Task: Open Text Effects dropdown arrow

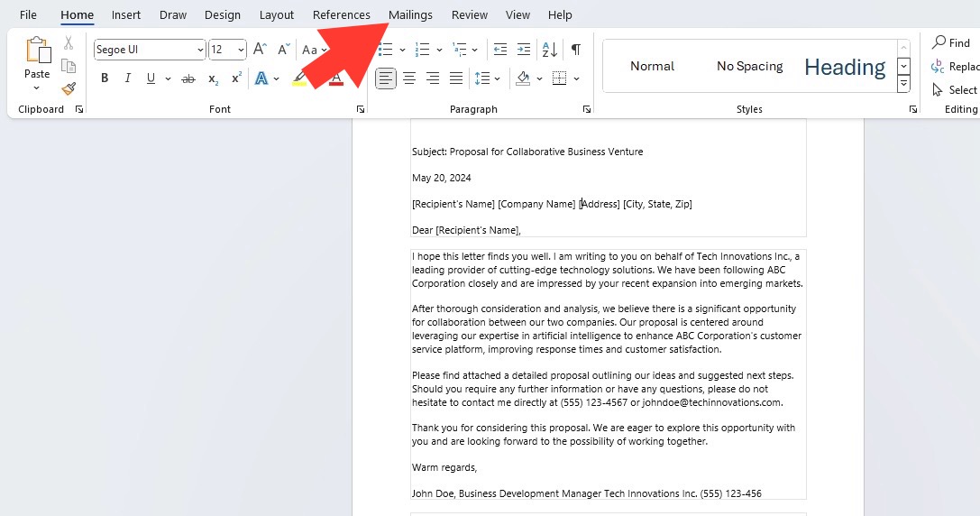Action: 276,78
